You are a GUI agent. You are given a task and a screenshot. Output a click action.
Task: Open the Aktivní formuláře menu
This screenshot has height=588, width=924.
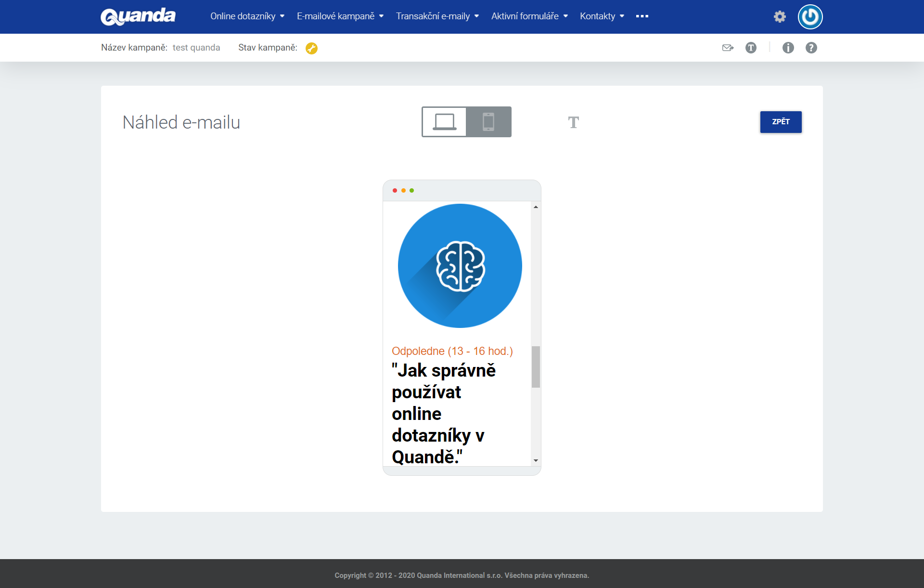click(529, 16)
